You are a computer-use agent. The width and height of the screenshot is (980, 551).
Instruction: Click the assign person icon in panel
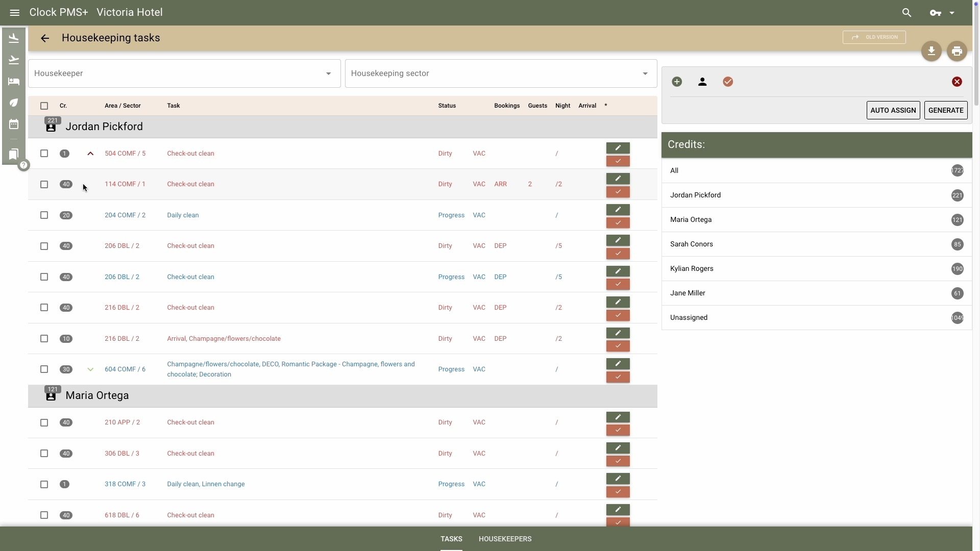coord(702,82)
